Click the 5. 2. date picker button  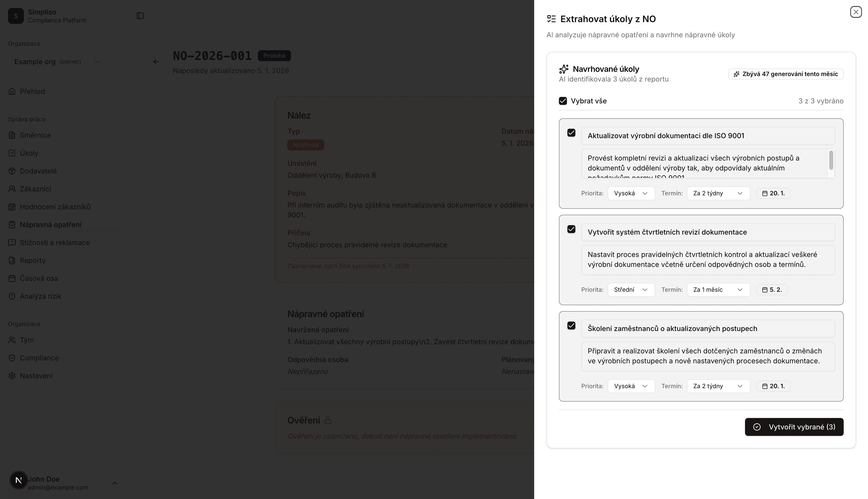(x=772, y=290)
